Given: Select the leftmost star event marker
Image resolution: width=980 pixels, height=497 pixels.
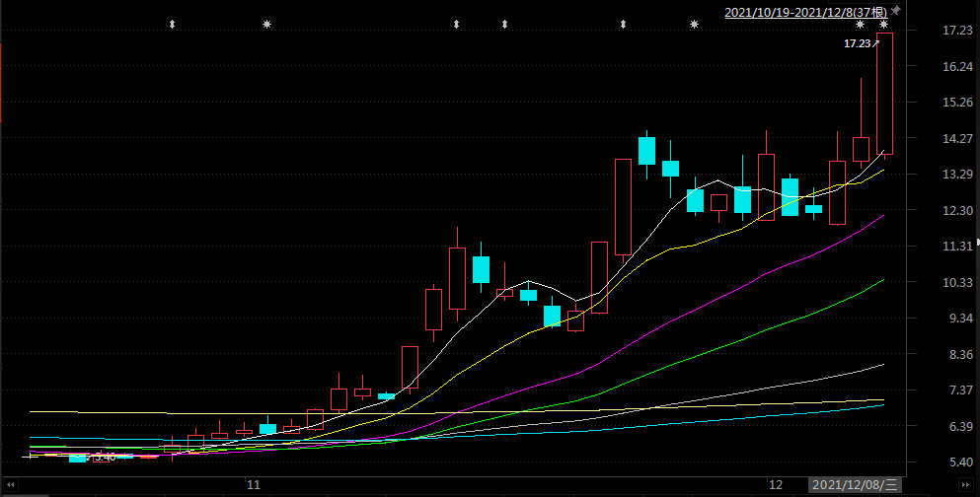Looking at the screenshot, I should [x=266, y=24].
